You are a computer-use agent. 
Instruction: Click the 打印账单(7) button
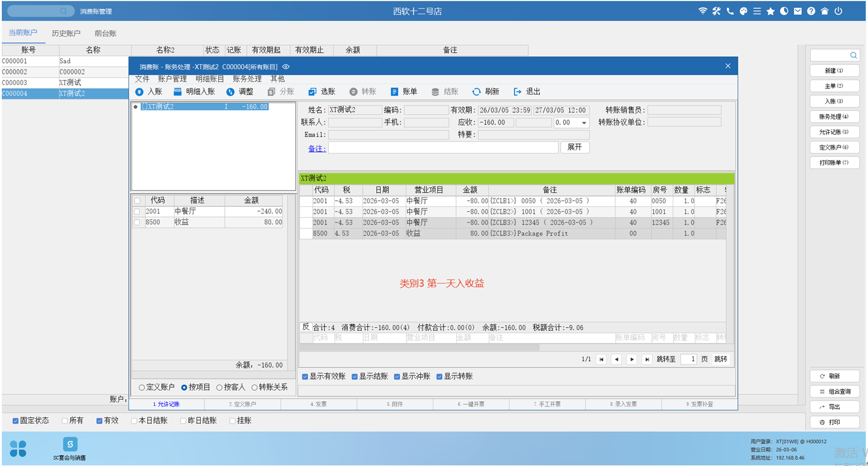[834, 162]
